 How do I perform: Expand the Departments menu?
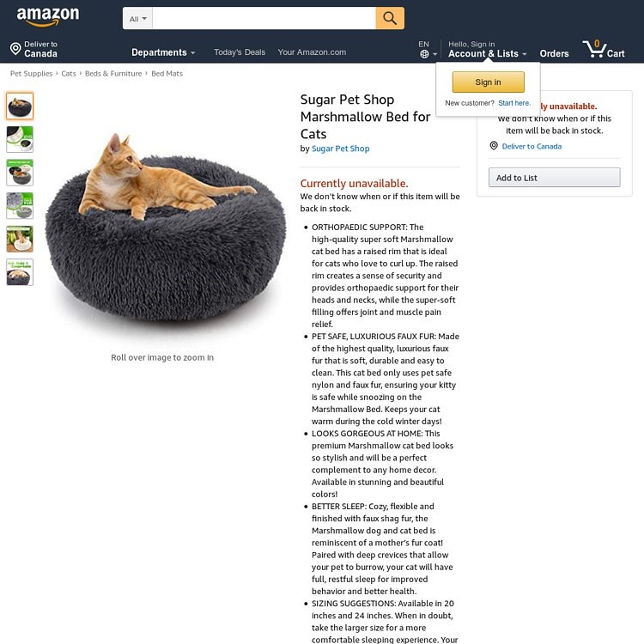coord(163,52)
